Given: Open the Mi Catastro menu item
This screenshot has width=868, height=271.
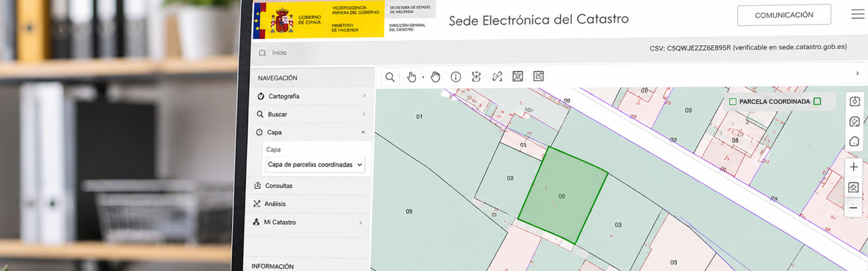Looking at the screenshot, I should tap(308, 222).
